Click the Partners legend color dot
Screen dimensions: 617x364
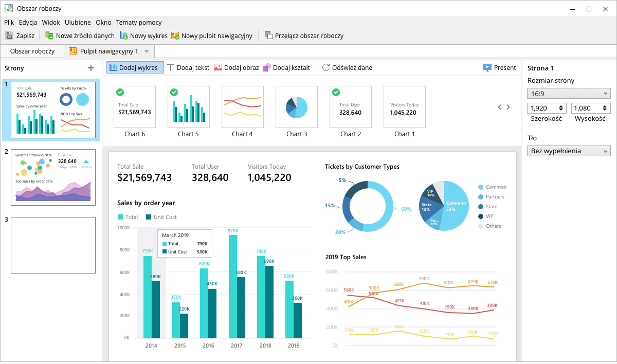tap(481, 197)
